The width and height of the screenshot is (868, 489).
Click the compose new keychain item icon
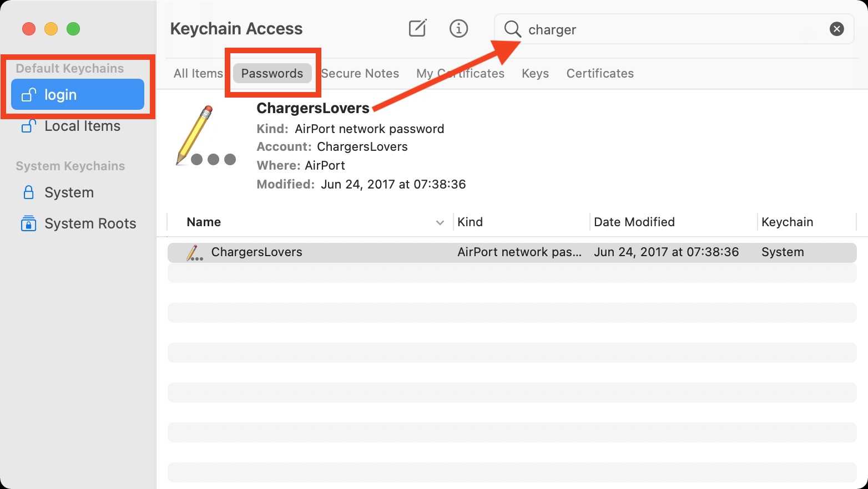(x=417, y=28)
